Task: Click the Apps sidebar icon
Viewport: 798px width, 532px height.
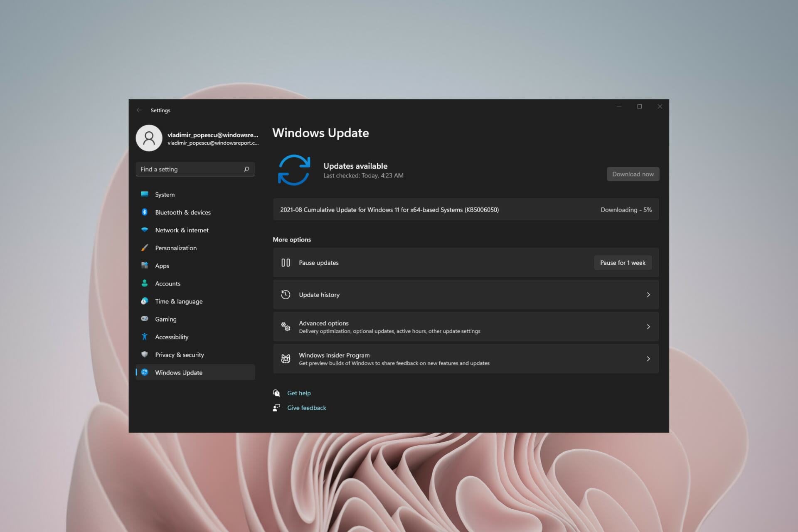Action: point(145,266)
